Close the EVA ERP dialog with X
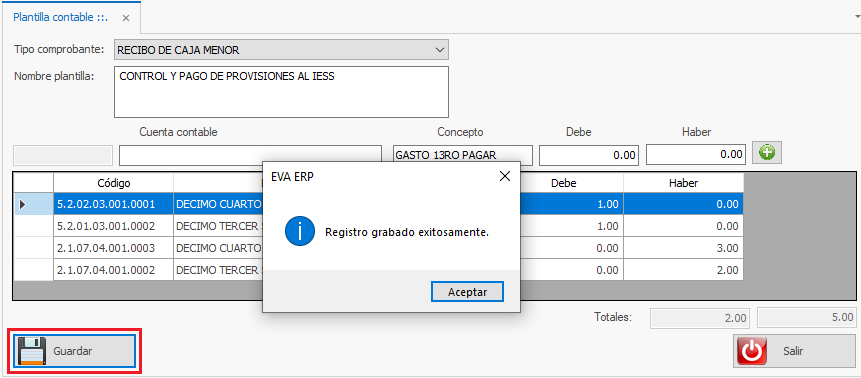 (505, 176)
